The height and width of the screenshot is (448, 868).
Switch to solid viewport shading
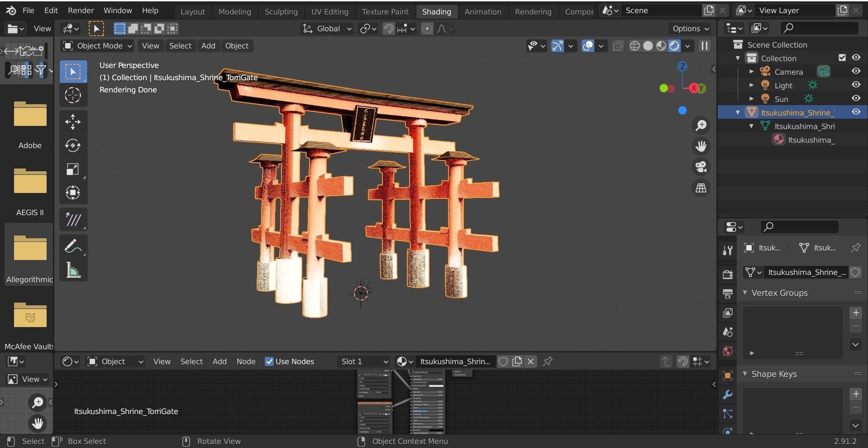pyautogui.click(x=648, y=46)
